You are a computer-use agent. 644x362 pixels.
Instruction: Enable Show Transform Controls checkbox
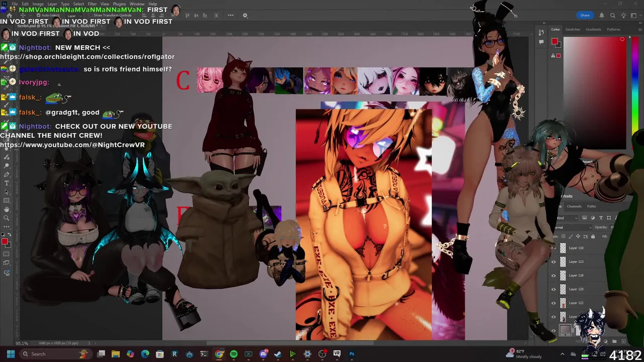(91, 15)
